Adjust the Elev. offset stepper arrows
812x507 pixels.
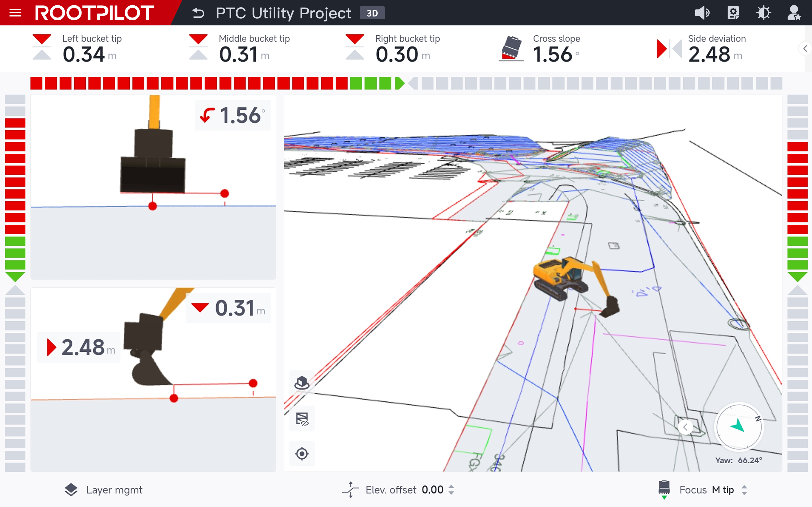click(451, 490)
